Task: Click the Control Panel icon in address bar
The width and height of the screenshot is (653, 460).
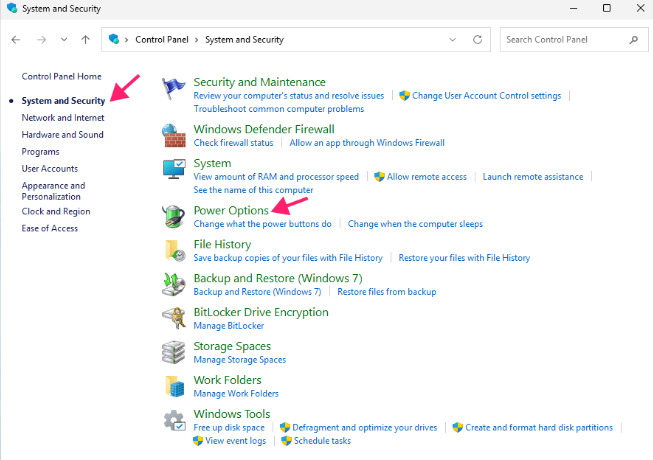Action: (x=114, y=39)
